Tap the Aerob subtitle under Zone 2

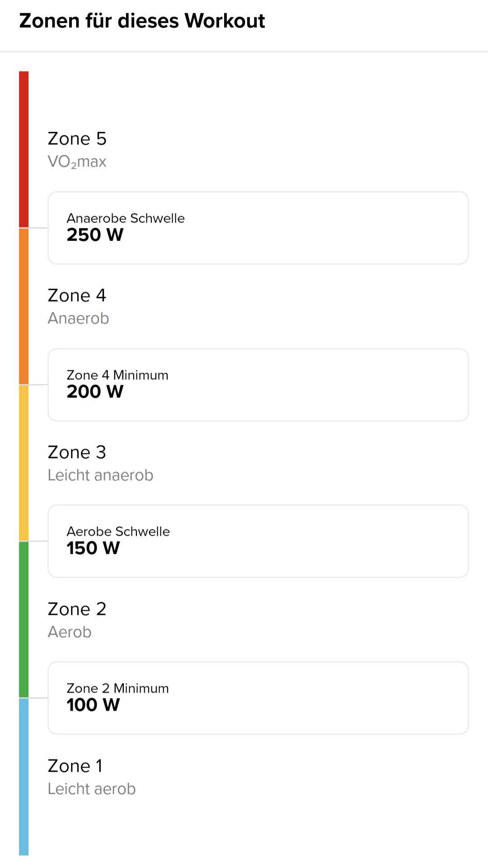pyautogui.click(x=70, y=632)
